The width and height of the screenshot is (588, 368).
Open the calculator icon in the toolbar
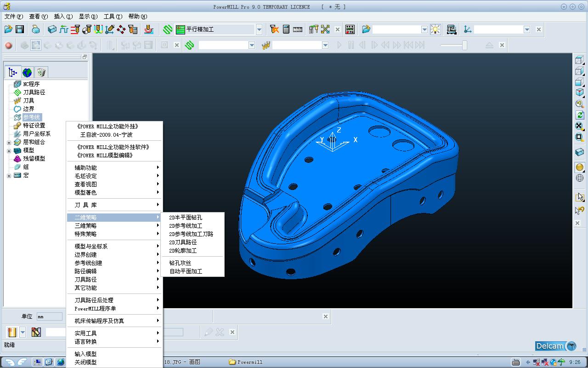click(x=286, y=29)
